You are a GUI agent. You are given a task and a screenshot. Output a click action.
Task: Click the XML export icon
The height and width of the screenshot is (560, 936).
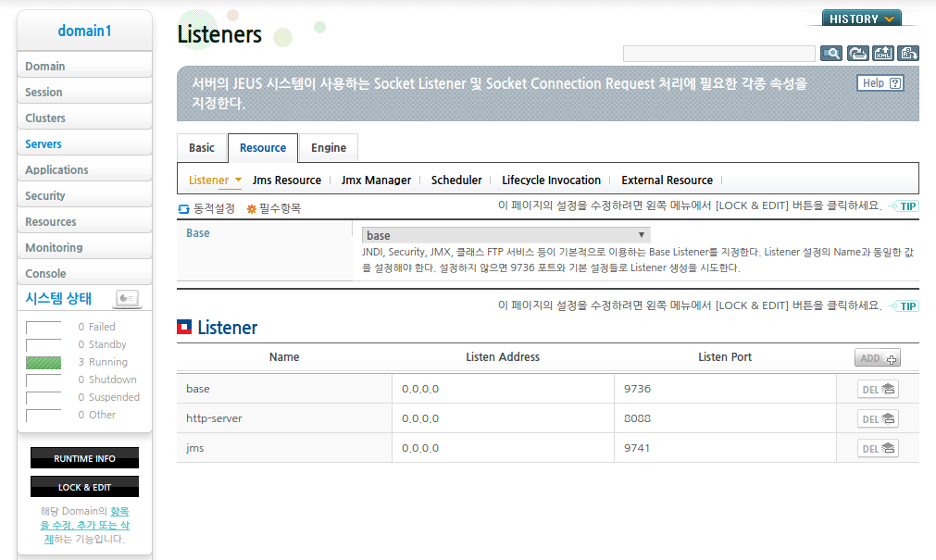[x=883, y=54]
